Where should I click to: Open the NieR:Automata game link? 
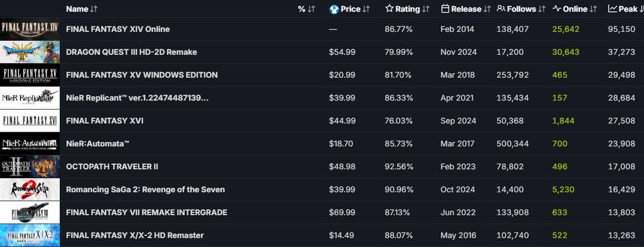coord(98,144)
